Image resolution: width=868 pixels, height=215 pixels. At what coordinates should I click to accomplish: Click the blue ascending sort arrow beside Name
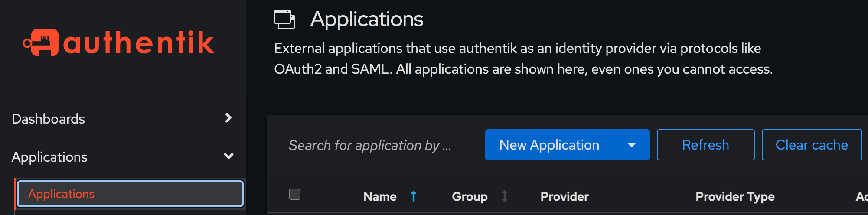(414, 196)
